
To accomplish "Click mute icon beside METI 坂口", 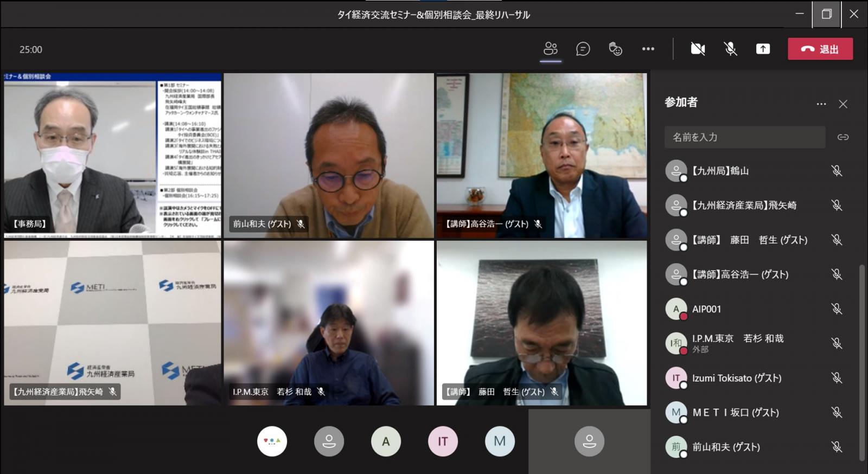I will pyautogui.click(x=837, y=412).
